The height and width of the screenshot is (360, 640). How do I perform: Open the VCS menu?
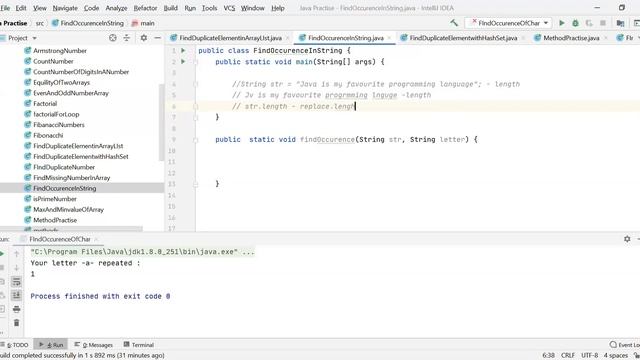[x=229, y=8]
